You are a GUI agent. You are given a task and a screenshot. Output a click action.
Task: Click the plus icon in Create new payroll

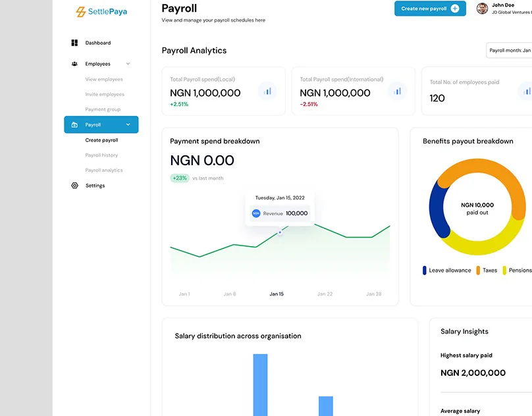pos(455,9)
